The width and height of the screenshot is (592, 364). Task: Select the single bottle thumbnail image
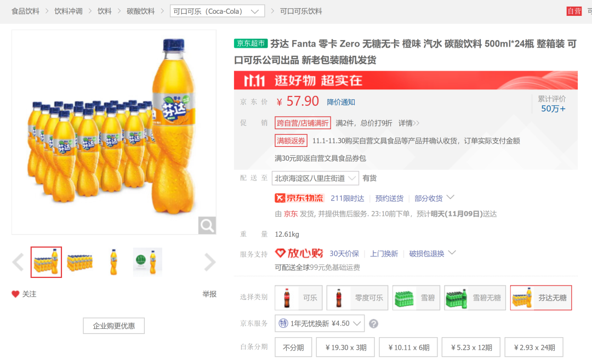pyautogui.click(x=113, y=262)
